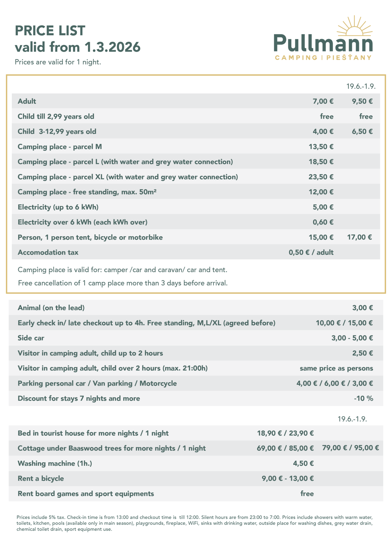Select the Washing machine (1h.) row
Viewport: 392px width, 555px height.
(x=196, y=463)
